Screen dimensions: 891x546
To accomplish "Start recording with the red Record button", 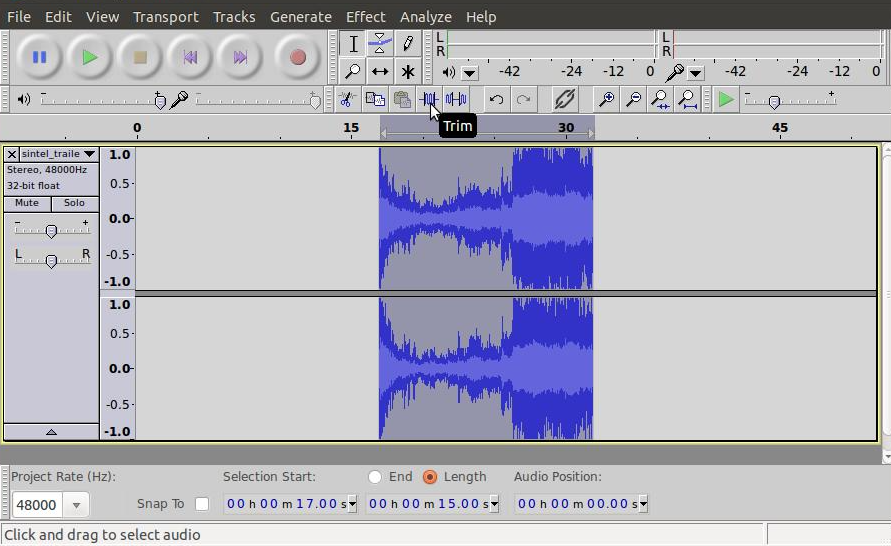I will (297, 57).
